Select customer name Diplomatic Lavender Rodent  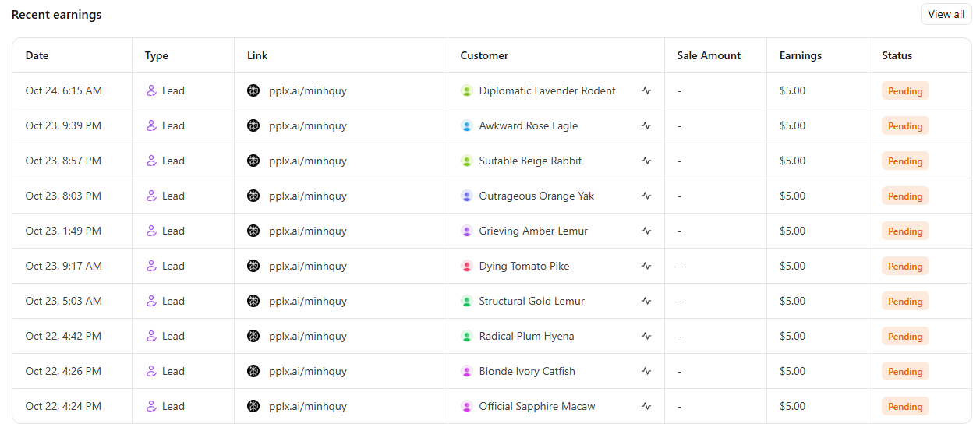click(x=547, y=90)
